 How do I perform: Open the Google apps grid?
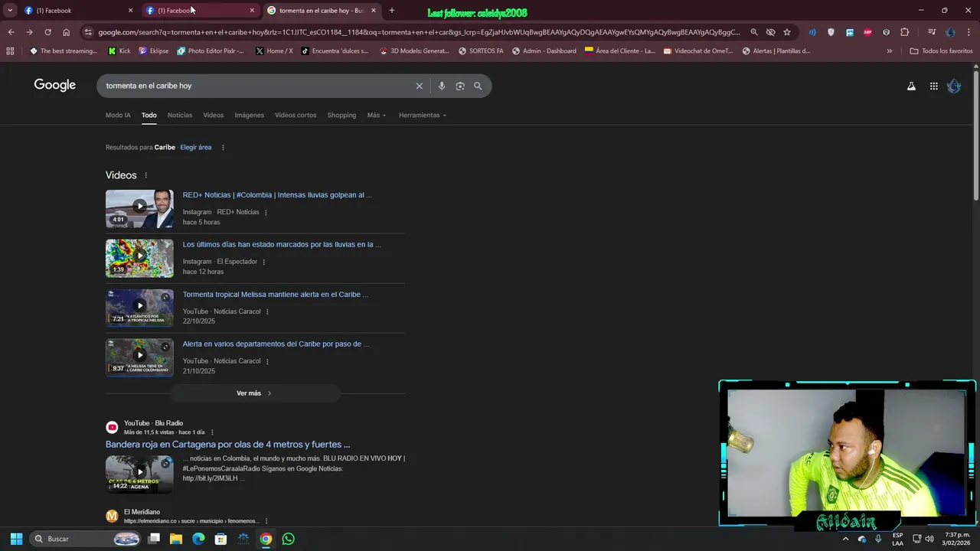[x=933, y=86]
